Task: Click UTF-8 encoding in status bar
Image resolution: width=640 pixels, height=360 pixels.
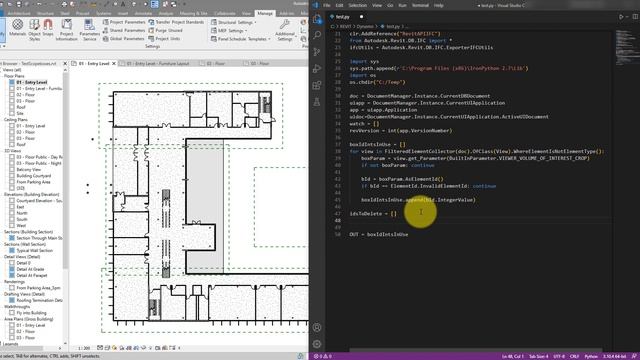Action: [x=559, y=356]
